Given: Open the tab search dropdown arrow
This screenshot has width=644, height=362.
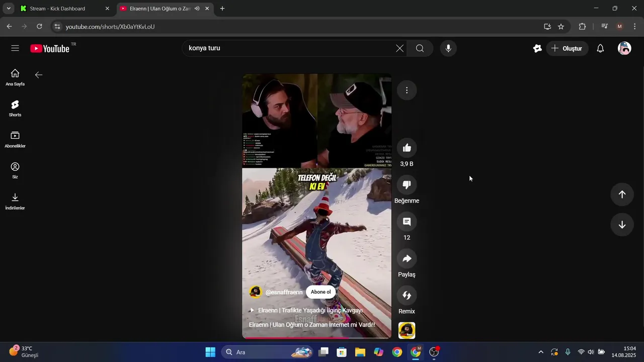Looking at the screenshot, I should tap(9, 9).
